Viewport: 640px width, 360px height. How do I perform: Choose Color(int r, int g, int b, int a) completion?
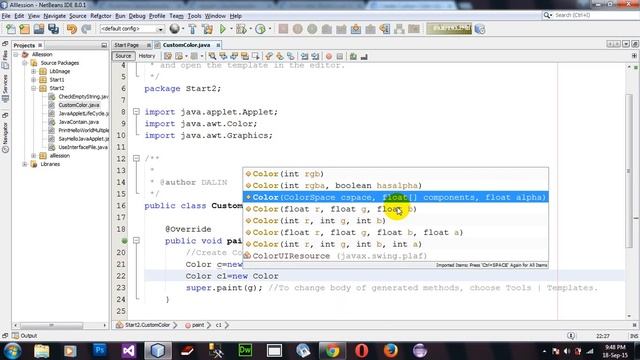395,244
